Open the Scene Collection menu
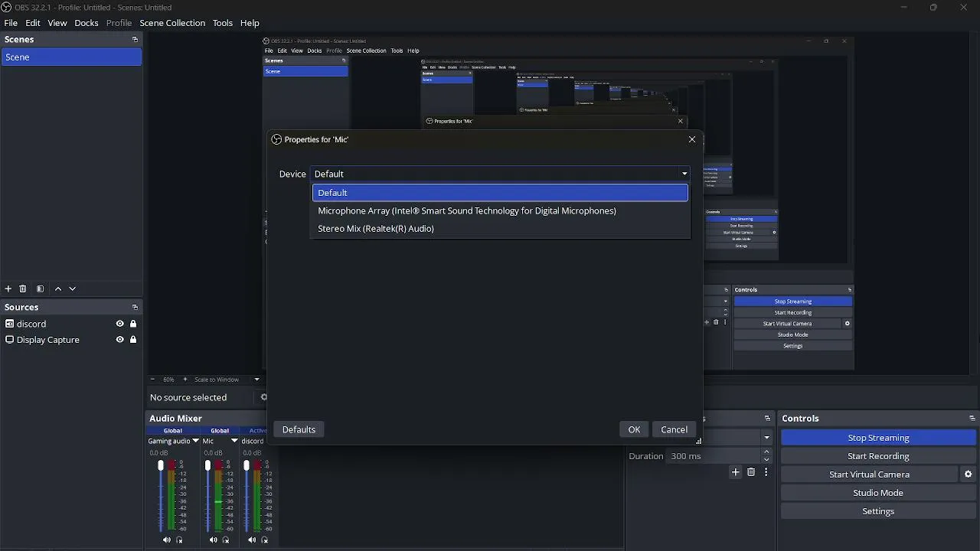Image resolution: width=980 pixels, height=551 pixels. [172, 23]
